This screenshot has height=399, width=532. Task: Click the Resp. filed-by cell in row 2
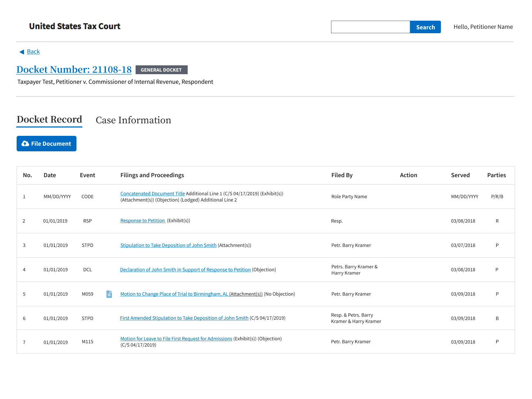[337, 221]
